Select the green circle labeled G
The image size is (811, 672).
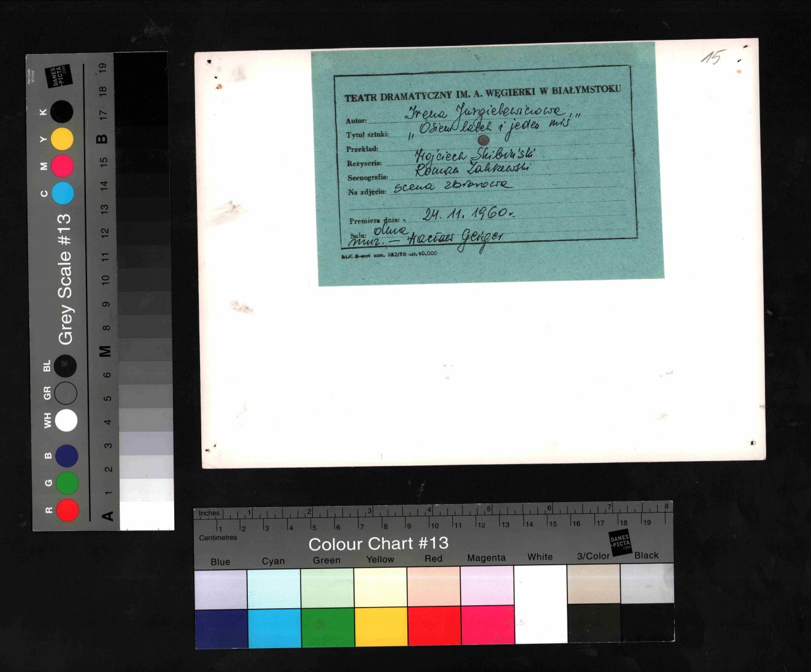pyautogui.click(x=67, y=483)
